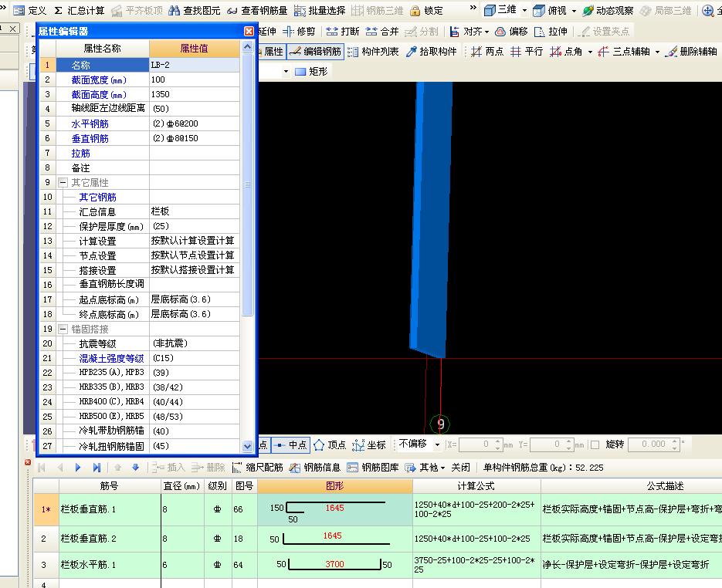722x588 pixels.
Task: Select 混凝土强度等级 property row
Action: [x=140, y=358]
